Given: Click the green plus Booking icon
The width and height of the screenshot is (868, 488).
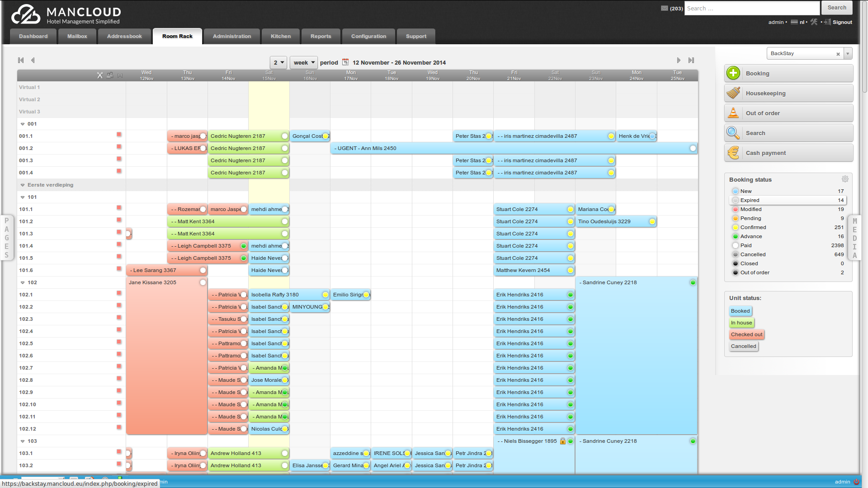Looking at the screenshot, I should tap(733, 73).
